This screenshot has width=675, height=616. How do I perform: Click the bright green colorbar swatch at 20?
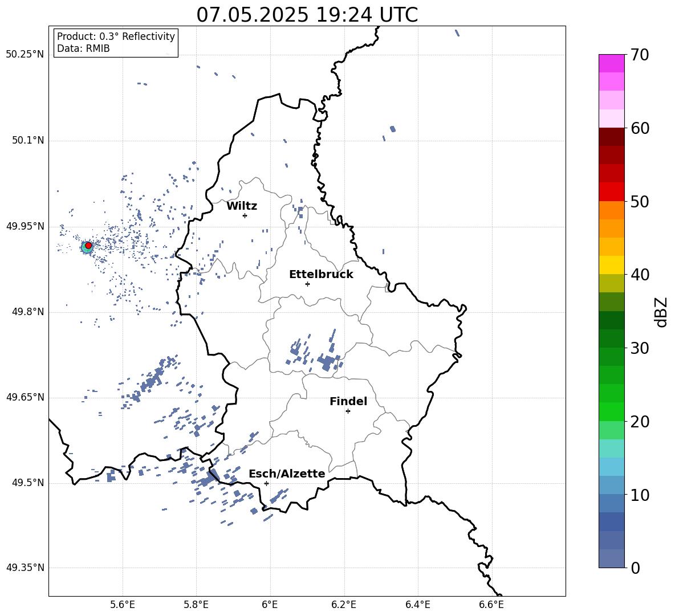tap(611, 411)
